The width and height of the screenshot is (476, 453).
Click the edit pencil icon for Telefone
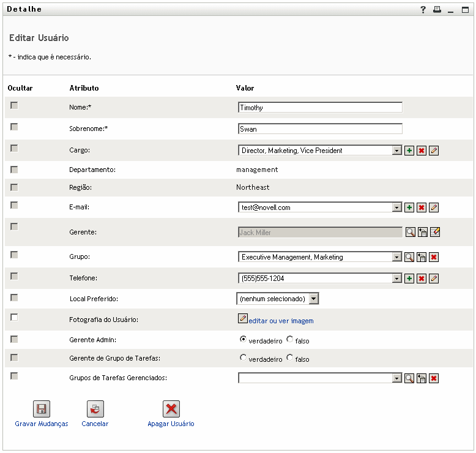click(x=434, y=279)
